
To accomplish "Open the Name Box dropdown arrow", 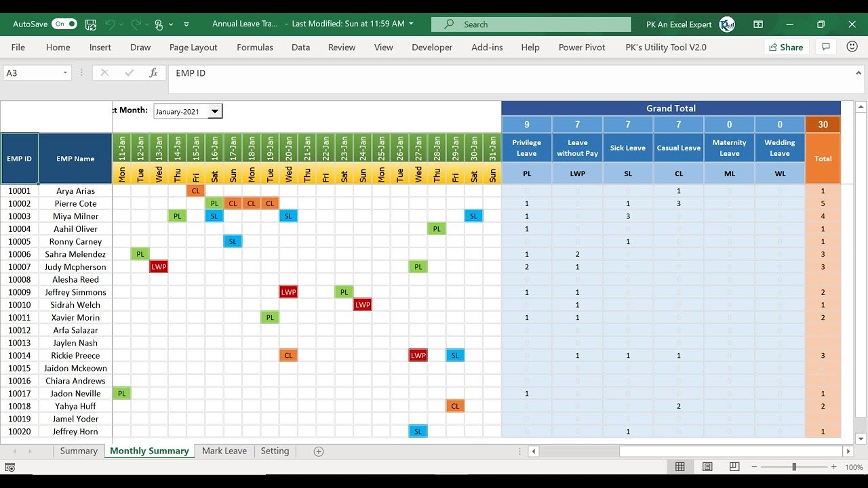I will [66, 73].
